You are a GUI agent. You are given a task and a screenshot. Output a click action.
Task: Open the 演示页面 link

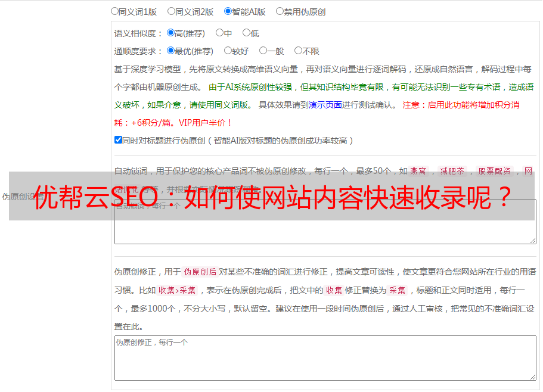(325, 105)
